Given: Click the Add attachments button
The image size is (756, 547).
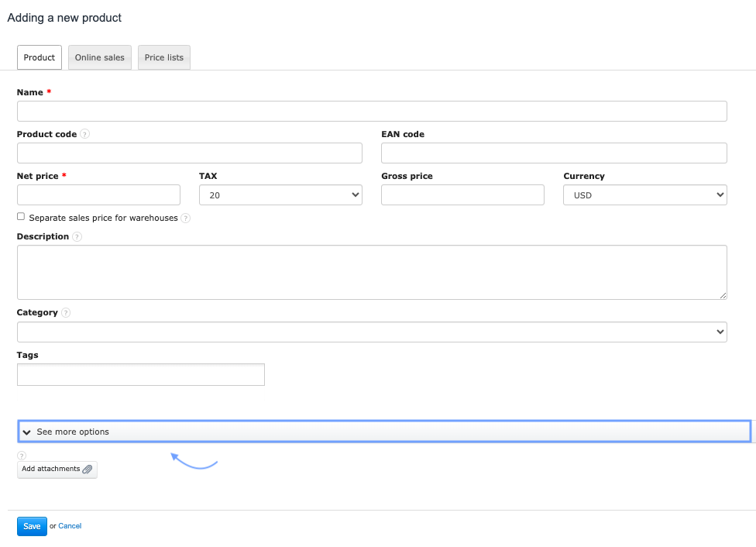Looking at the screenshot, I should [x=51, y=470].
